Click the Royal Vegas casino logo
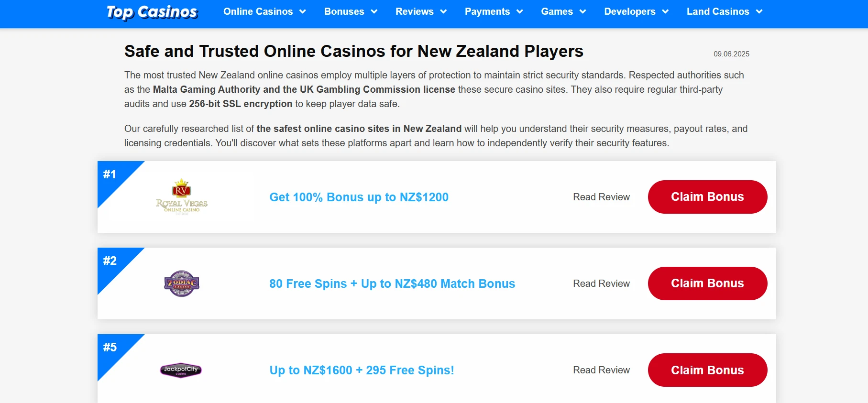This screenshot has height=403, width=868. pyautogui.click(x=182, y=197)
